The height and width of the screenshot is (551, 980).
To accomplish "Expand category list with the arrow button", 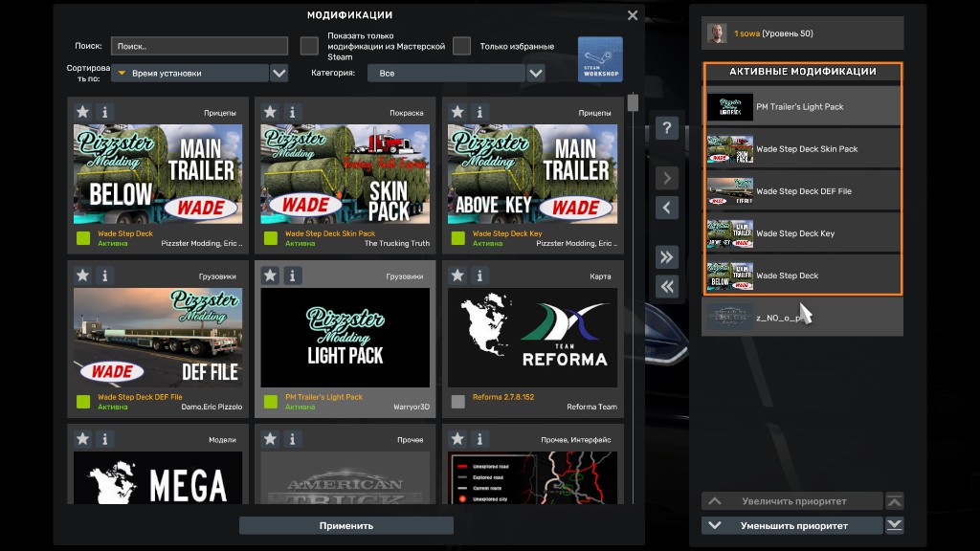I will (536, 73).
